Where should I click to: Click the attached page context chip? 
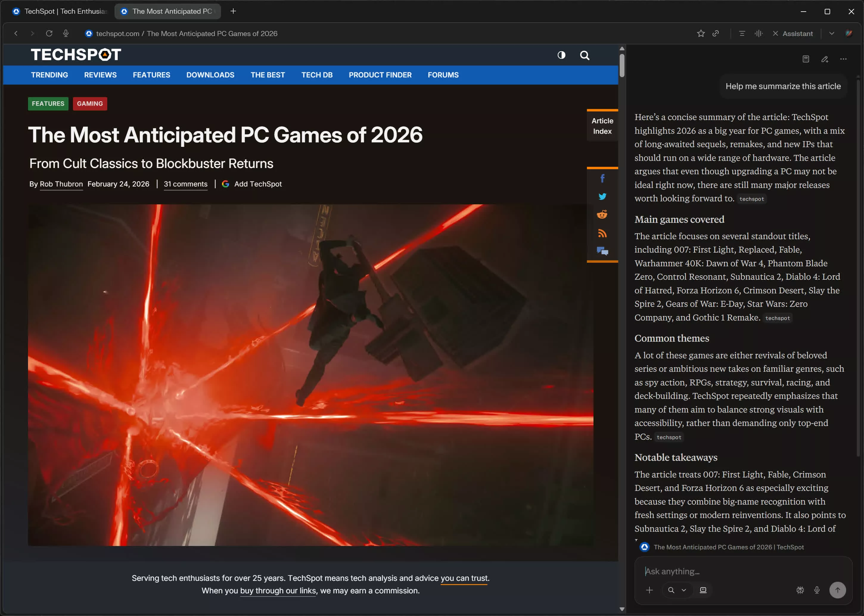pyautogui.click(x=722, y=547)
